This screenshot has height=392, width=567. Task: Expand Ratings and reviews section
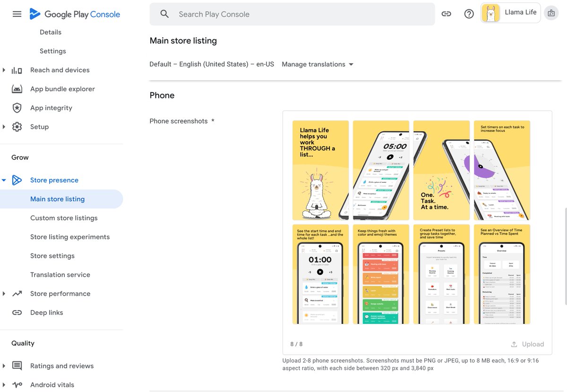tap(4, 366)
